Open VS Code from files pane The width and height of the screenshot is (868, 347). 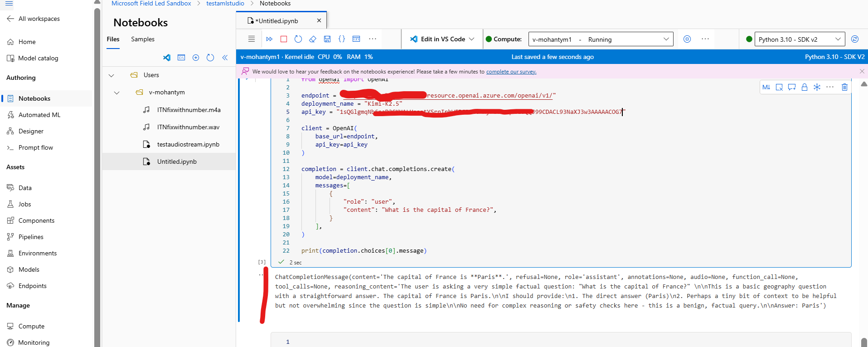click(x=167, y=58)
